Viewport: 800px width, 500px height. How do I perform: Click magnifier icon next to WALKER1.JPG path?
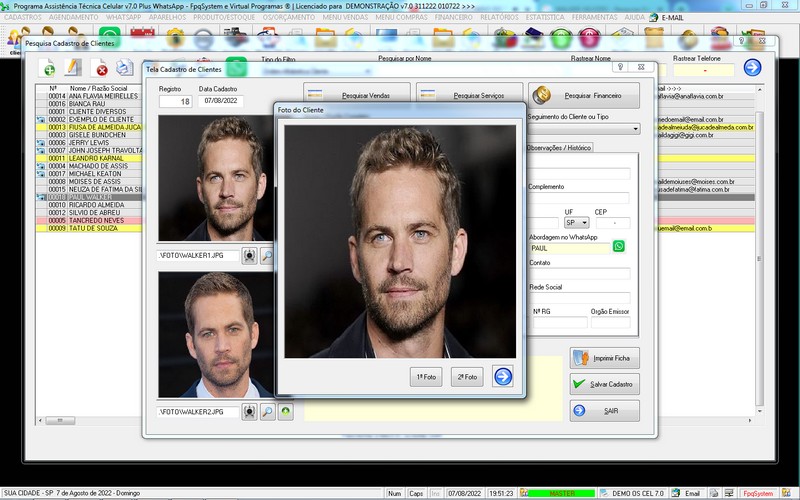[x=267, y=256]
